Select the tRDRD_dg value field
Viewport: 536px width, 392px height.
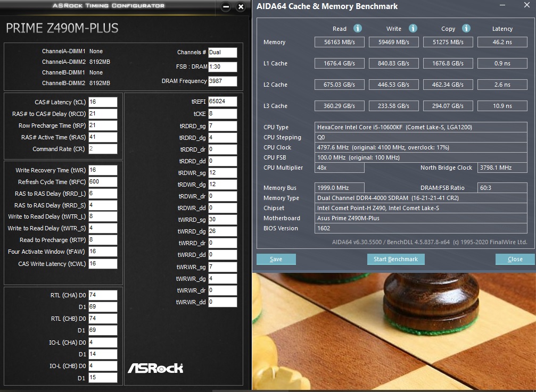click(222, 138)
